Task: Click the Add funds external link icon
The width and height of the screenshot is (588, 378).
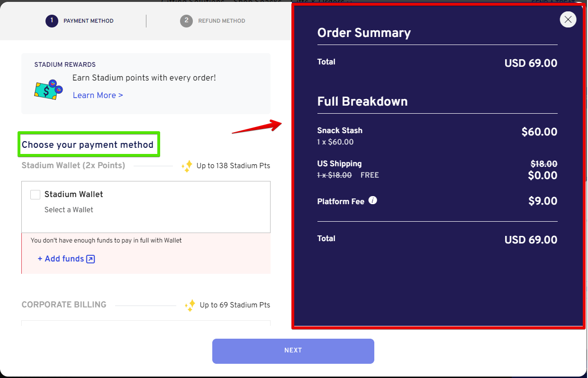Action: [x=90, y=259]
